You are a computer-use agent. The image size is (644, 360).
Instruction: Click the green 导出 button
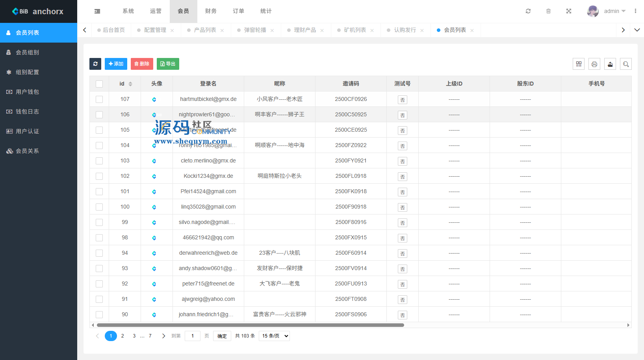point(168,64)
